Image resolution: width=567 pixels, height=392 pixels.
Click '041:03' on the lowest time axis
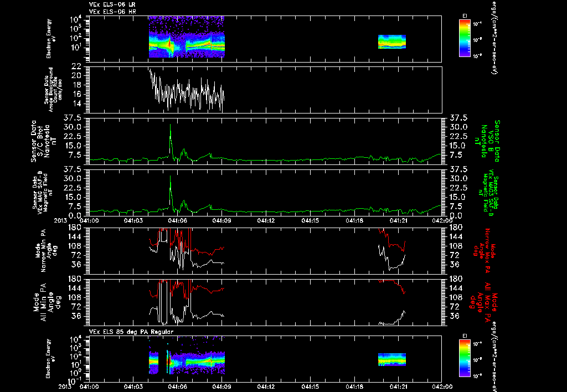(133, 386)
